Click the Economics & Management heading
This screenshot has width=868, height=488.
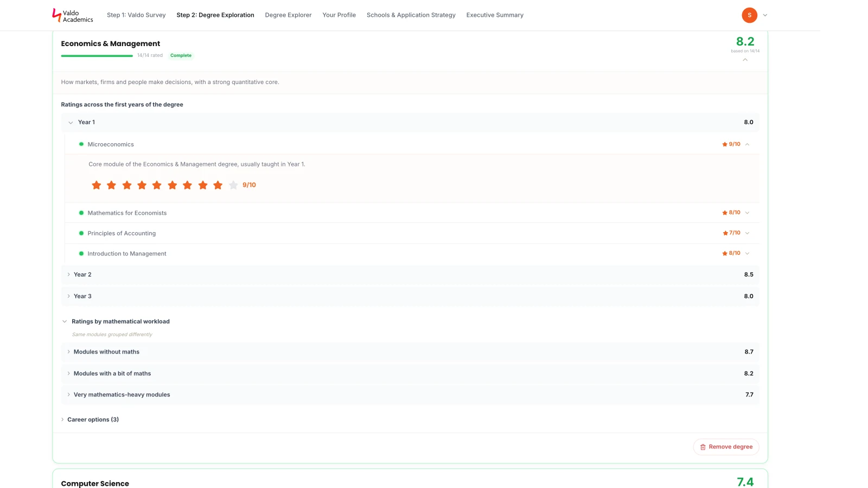coord(111,44)
